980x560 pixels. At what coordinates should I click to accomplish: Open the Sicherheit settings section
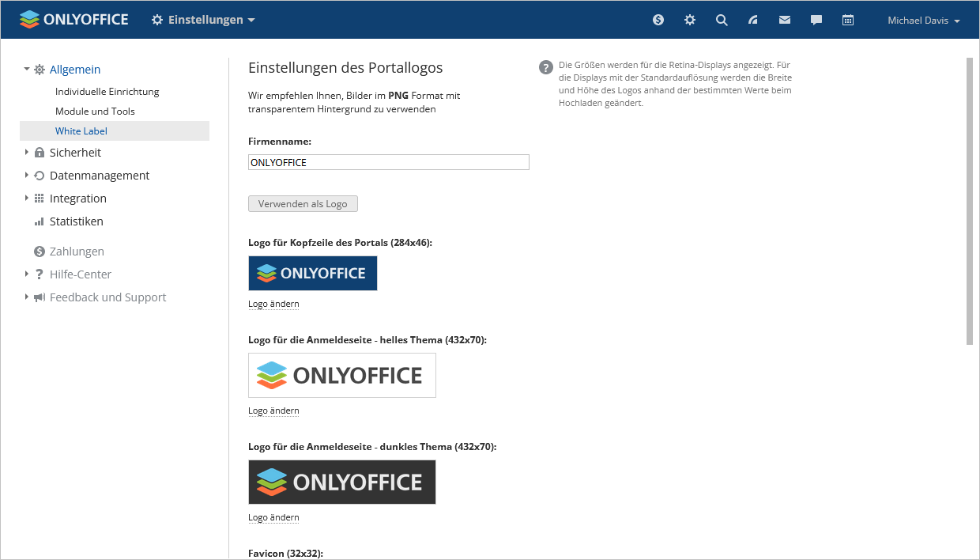pos(75,153)
